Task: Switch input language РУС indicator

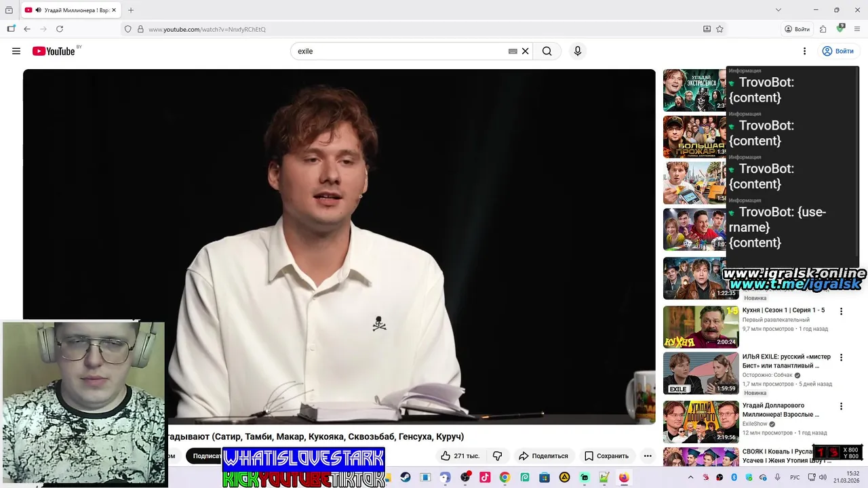Action: click(795, 477)
